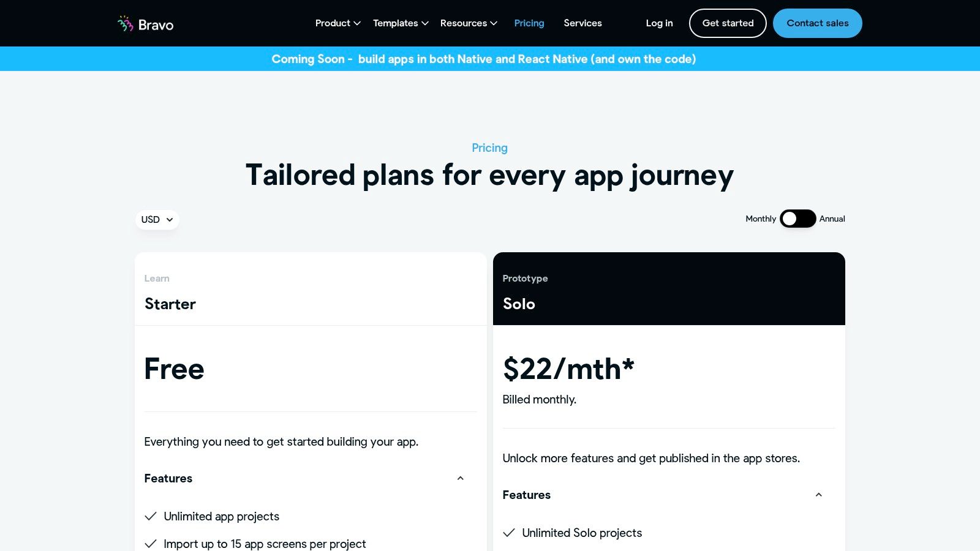Screen dimensions: 980x551
Task: Open the USD currency dropdown
Action: tap(157, 220)
